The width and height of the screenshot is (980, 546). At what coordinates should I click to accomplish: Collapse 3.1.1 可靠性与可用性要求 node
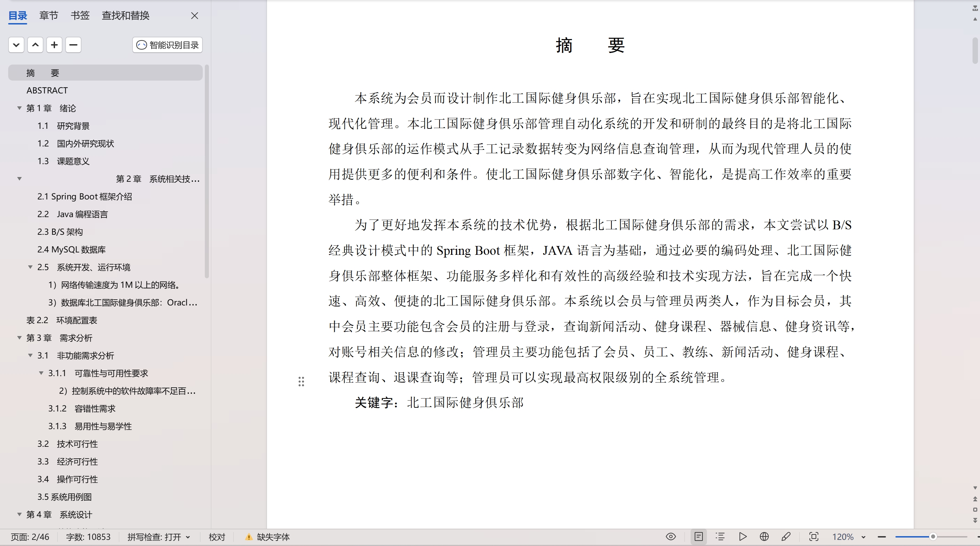pyautogui.click(x=41, y=373)
